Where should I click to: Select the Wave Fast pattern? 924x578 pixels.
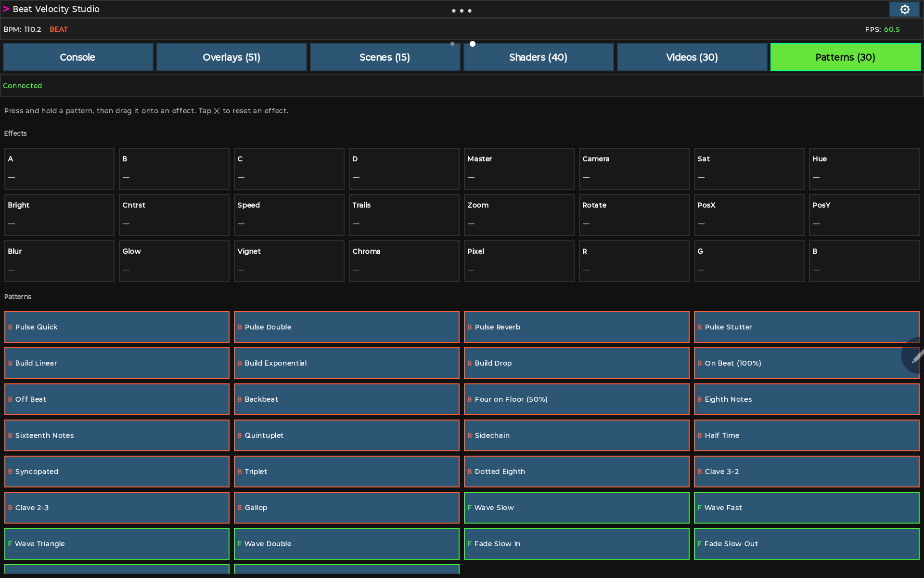[807, 508]
